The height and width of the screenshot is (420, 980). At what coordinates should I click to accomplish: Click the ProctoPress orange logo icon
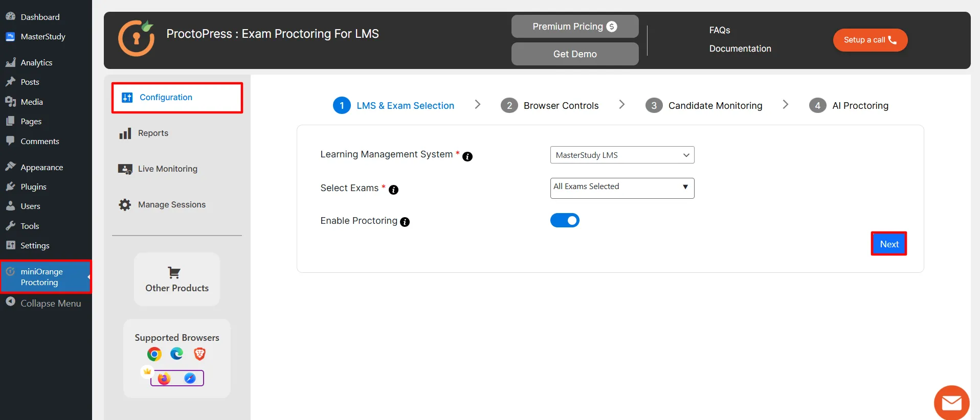[136, 38]
